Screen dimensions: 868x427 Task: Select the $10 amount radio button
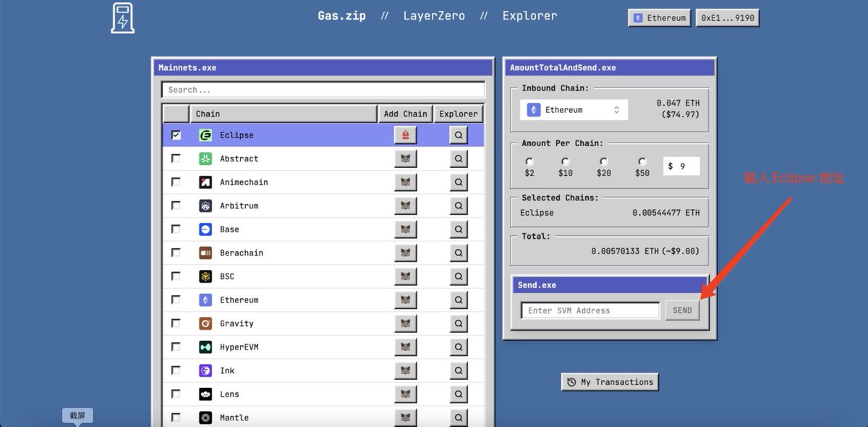[x=566, y=161]
